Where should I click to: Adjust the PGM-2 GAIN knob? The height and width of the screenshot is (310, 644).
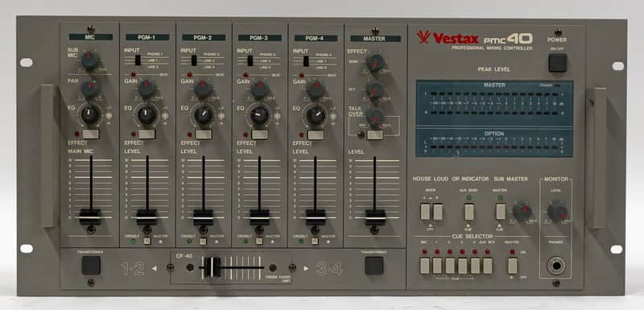coord(203,89)
